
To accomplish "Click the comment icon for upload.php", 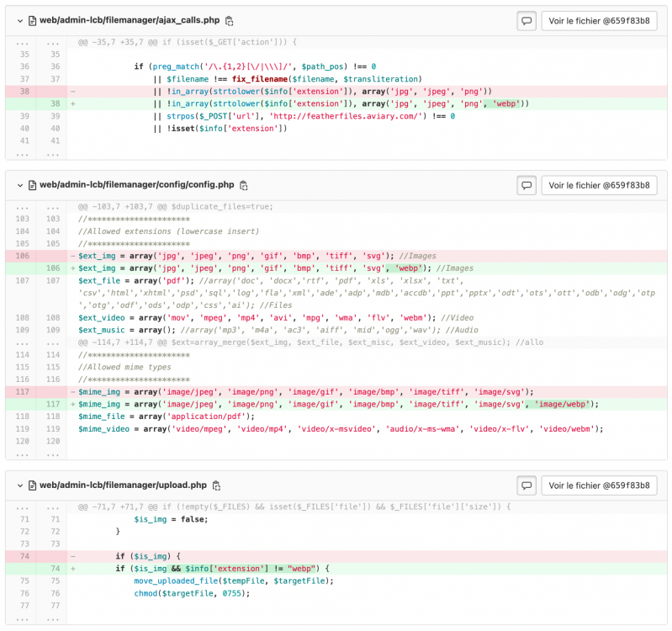I will [526, 485].
